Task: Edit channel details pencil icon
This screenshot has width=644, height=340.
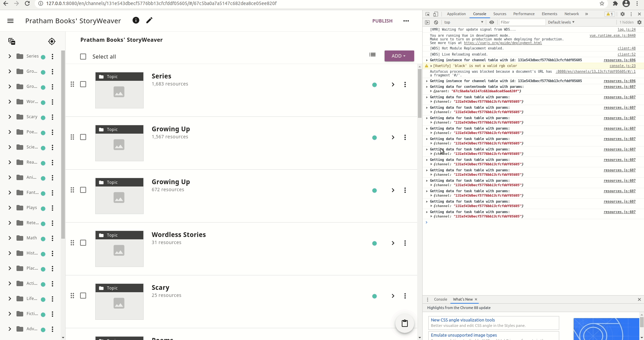Action: (149, 20)
